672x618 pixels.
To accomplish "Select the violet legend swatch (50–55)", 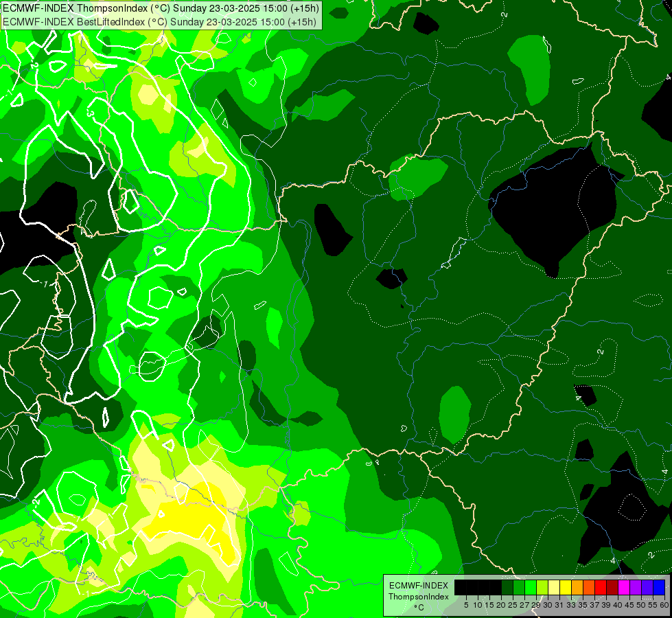I will tap(647, 587).
